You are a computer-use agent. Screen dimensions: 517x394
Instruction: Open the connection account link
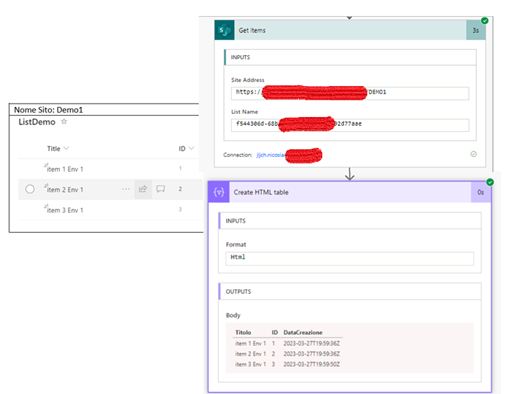pyautogui.click(x=271, y=155)
